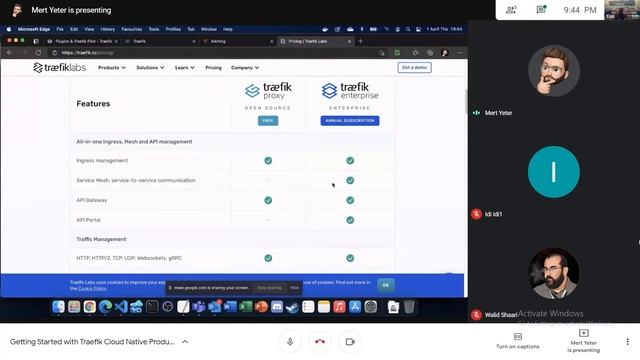
Task: Open Visual Studio Code from the dock
Action: [121, 307]
